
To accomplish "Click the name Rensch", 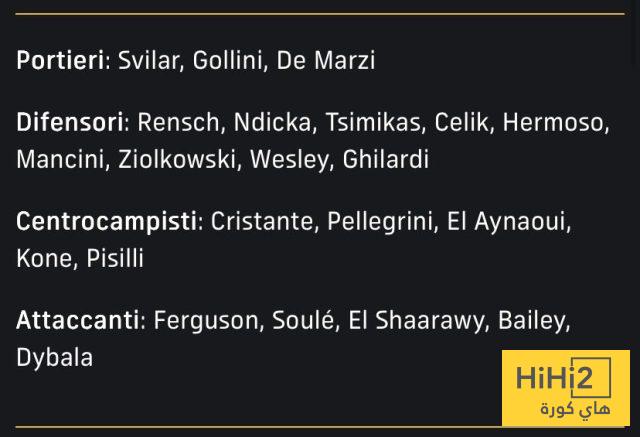I will click(x=179, y=123).
